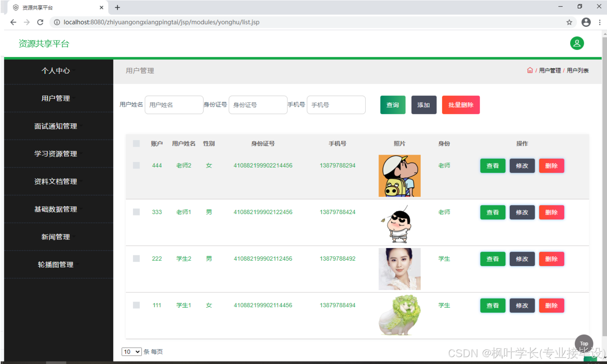Check the row checkbox for account 333

tap(136, 212)
